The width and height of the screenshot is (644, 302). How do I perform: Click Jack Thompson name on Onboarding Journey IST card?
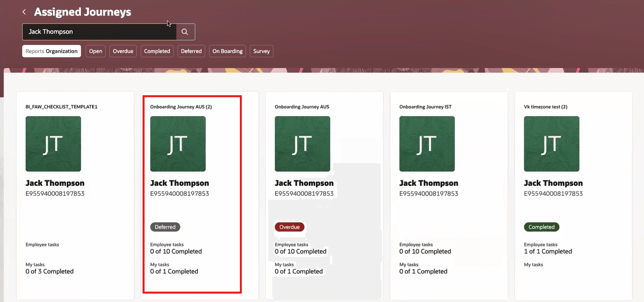(429, 183)
